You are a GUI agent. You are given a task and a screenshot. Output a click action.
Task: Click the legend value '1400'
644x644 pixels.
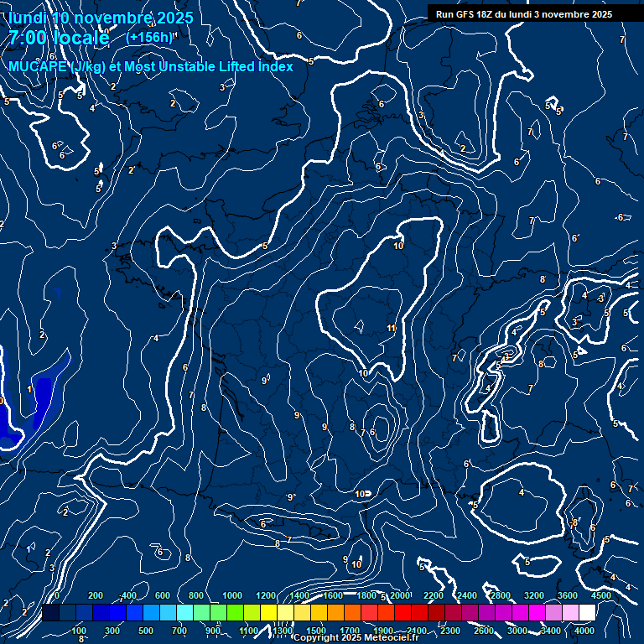click(299, 595)
